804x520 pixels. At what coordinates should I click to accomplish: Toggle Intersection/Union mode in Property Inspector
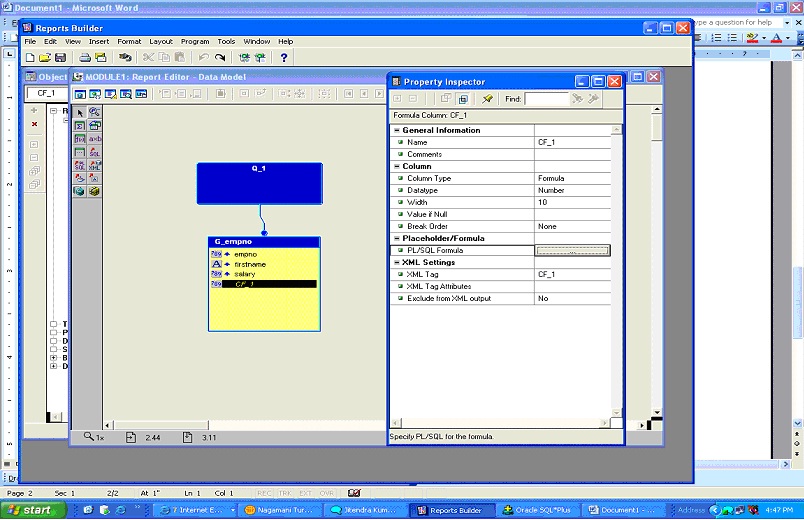(x=463, y=98)
